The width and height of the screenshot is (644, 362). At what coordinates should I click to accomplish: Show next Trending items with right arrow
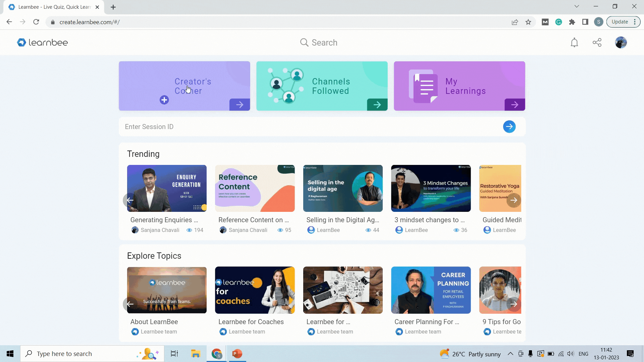(x=514, y=200)
